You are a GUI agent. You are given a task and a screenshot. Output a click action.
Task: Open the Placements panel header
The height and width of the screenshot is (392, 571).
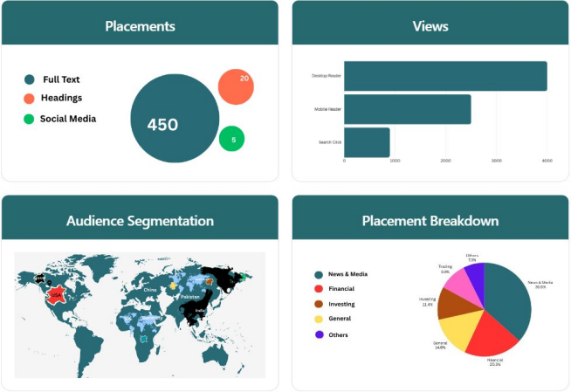point(140,25)
